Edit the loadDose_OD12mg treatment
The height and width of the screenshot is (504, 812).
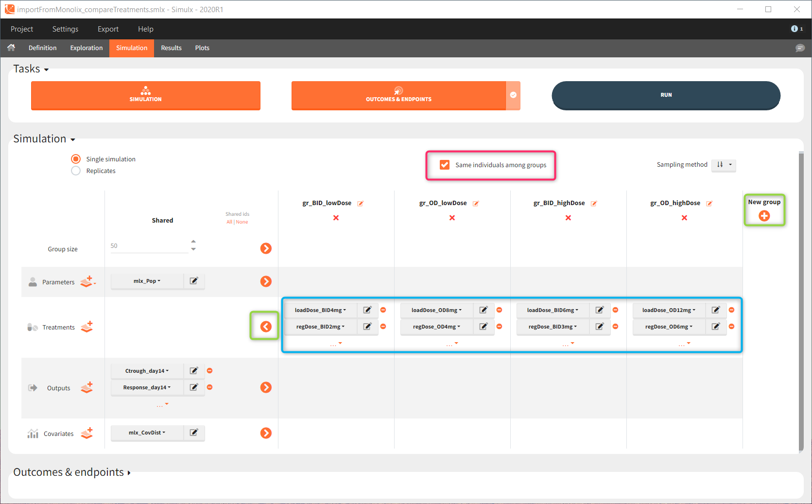coord(716,310)
